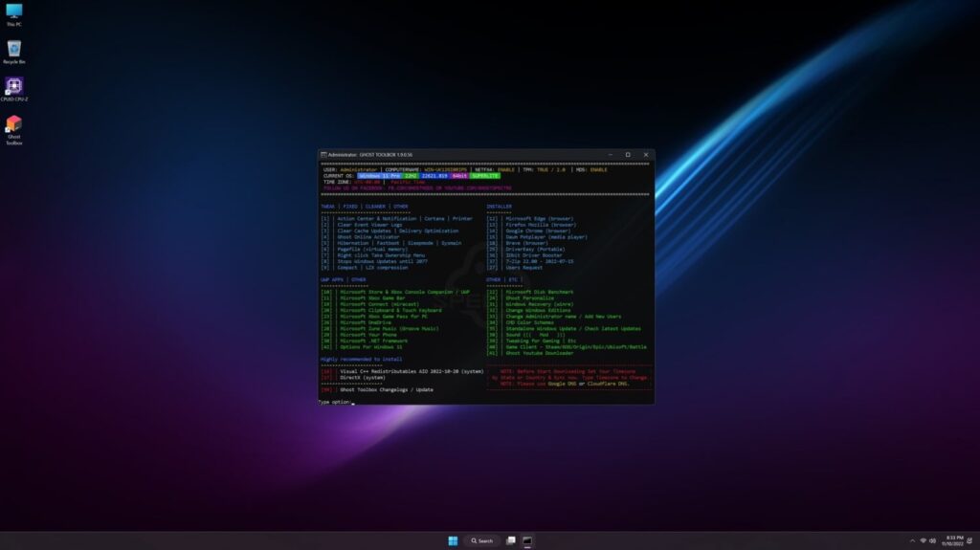980x550 pixels.
Task: Click the console icon in Ghost Toolbox title bar
Action: (x=323, y=154)
